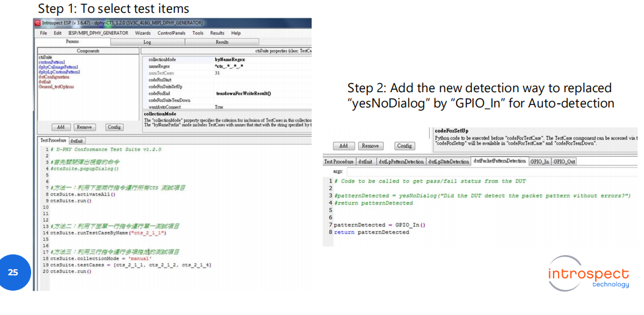
Task: Open Test Procedure tab in Step 2 window
Action: [x=339, y=162]
